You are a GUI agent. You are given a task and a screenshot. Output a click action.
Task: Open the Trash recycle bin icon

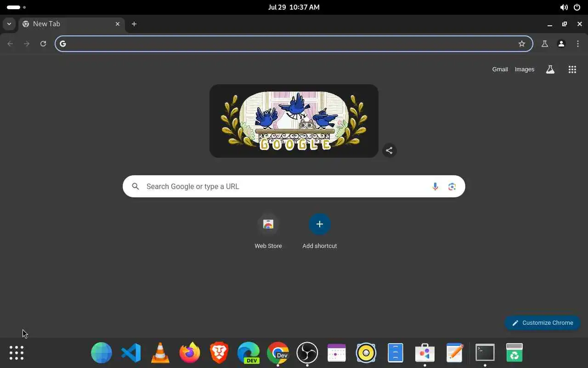514,353
